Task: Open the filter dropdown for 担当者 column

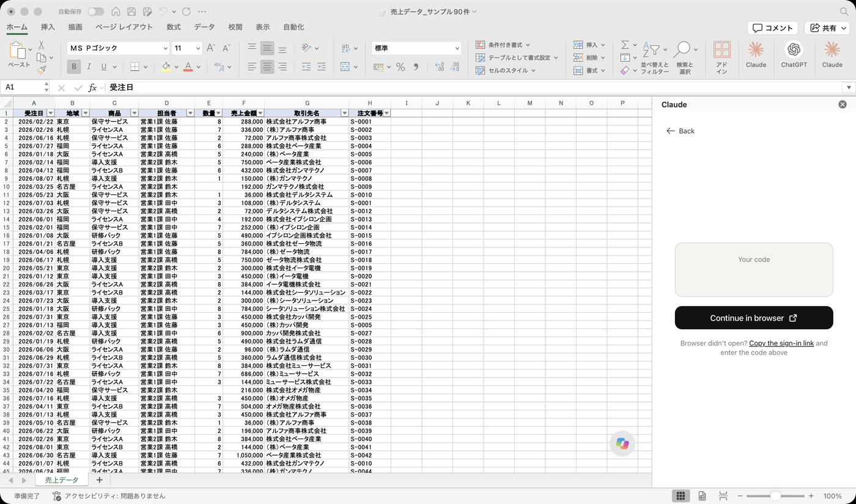Action: [190, 113]
